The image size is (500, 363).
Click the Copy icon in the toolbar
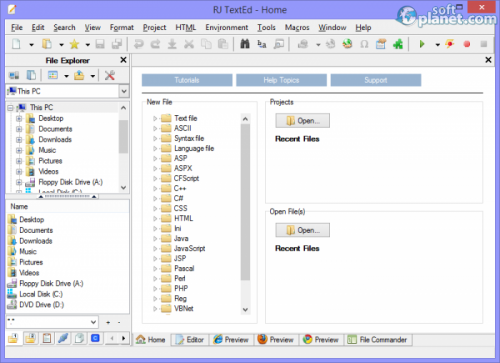[206, 44]
